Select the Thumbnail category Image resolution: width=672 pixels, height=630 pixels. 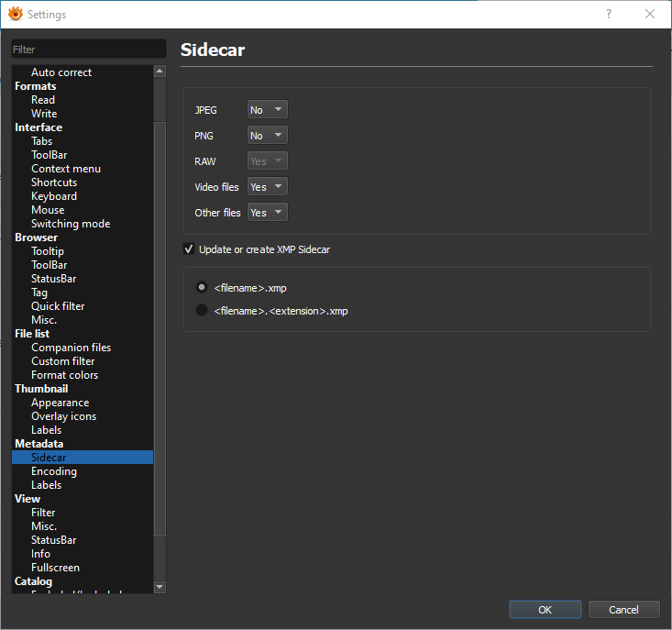pos(41,388)
